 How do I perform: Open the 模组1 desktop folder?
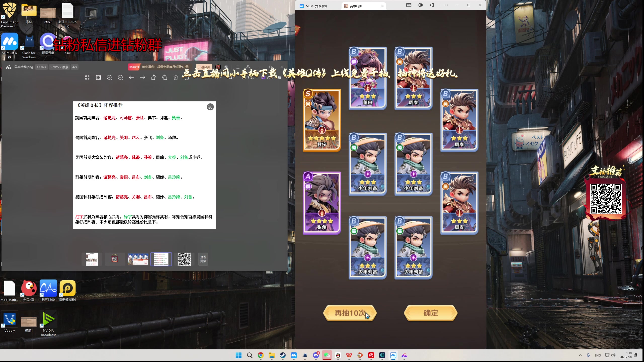pos(29,324)
